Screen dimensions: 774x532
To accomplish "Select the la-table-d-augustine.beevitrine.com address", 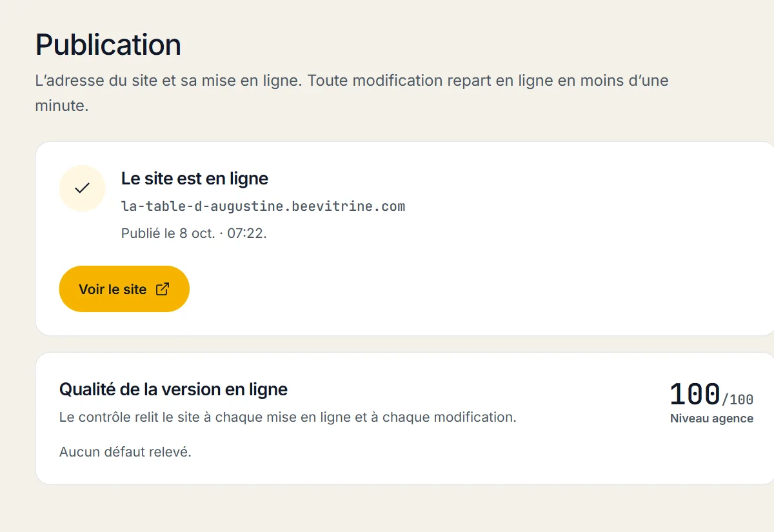I will [x=263, y=207].
